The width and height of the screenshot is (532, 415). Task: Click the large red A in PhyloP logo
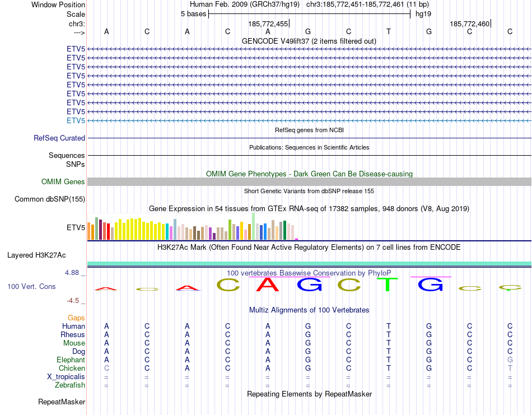click(268, 285)
